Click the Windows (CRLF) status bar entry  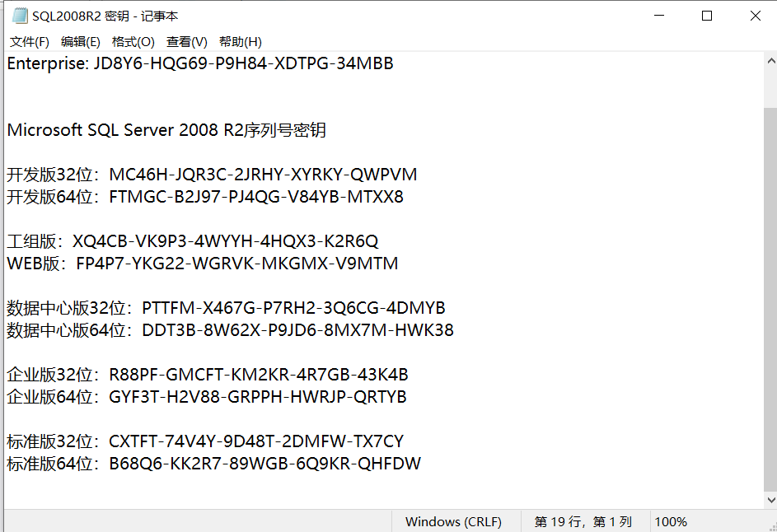tap(453, 521)
